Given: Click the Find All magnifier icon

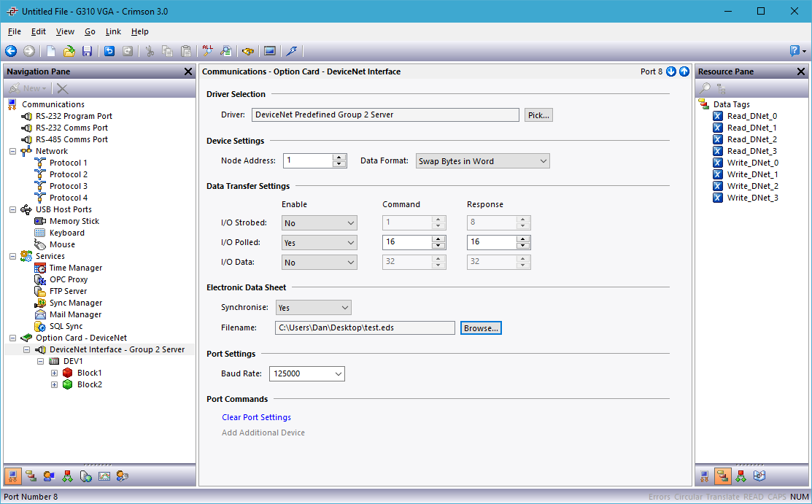Looking at the screenshot, I should tap(208, 50).
